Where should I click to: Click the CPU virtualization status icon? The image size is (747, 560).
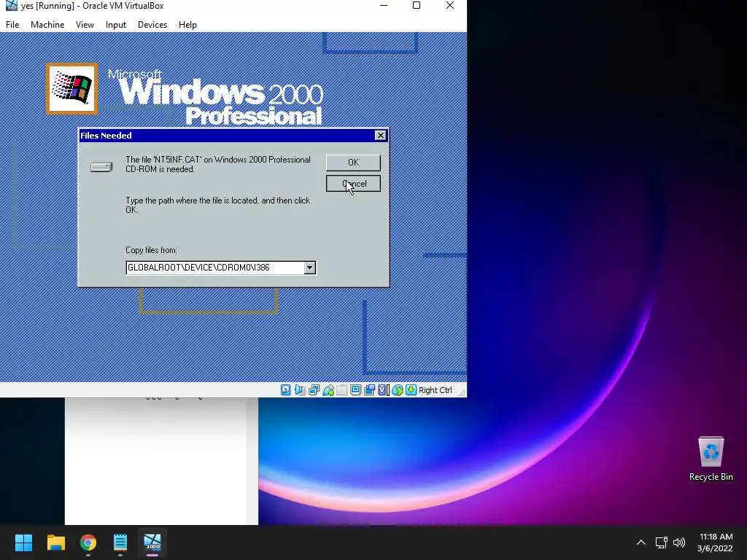(x=384, y=390)
